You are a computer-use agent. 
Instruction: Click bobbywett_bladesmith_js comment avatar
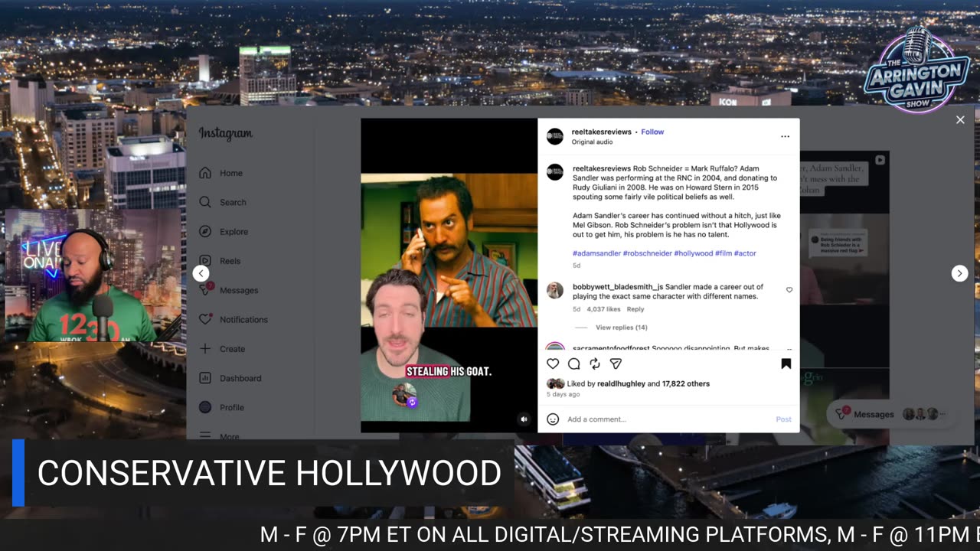click(x=555, y=290)
